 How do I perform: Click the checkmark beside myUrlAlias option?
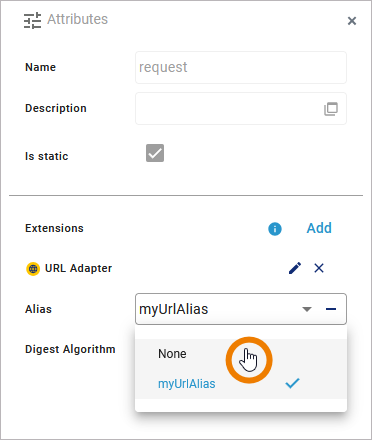click(x=292, y=384)
